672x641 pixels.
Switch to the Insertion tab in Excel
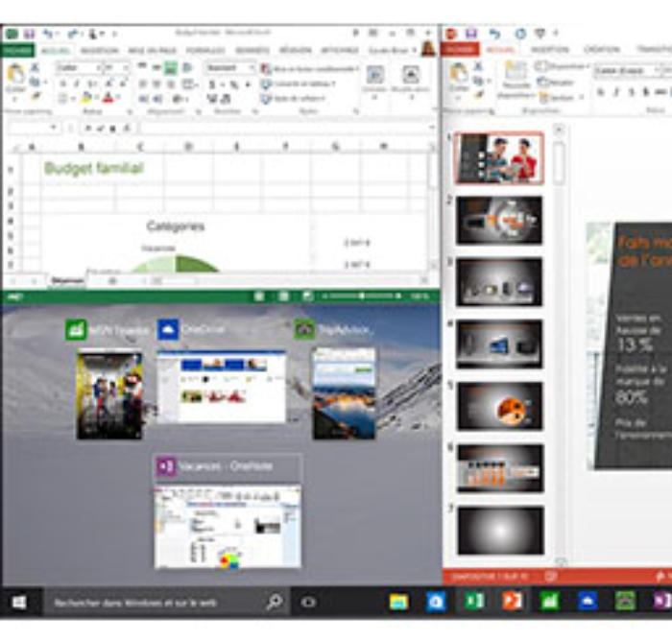(100, 50)
